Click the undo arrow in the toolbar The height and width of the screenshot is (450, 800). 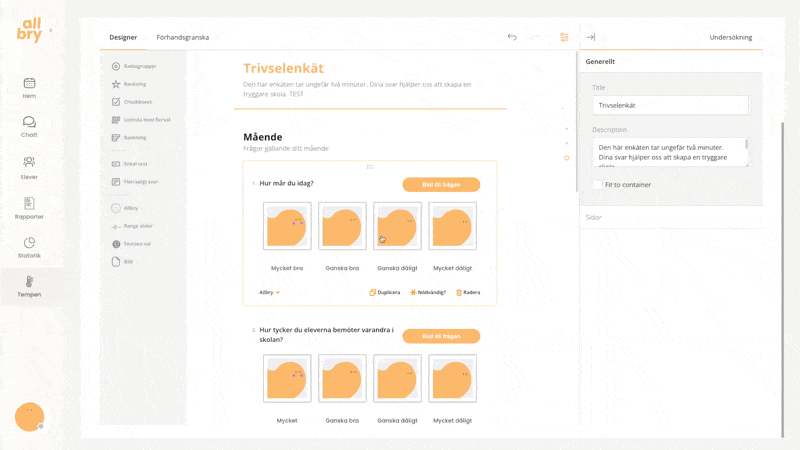click(x=512, y=37)
